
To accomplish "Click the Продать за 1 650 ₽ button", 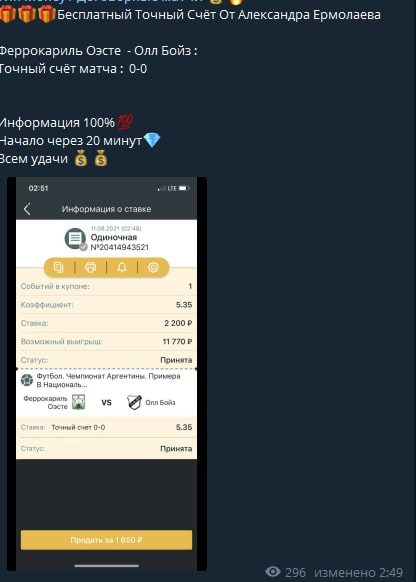I will pos(107,540).
